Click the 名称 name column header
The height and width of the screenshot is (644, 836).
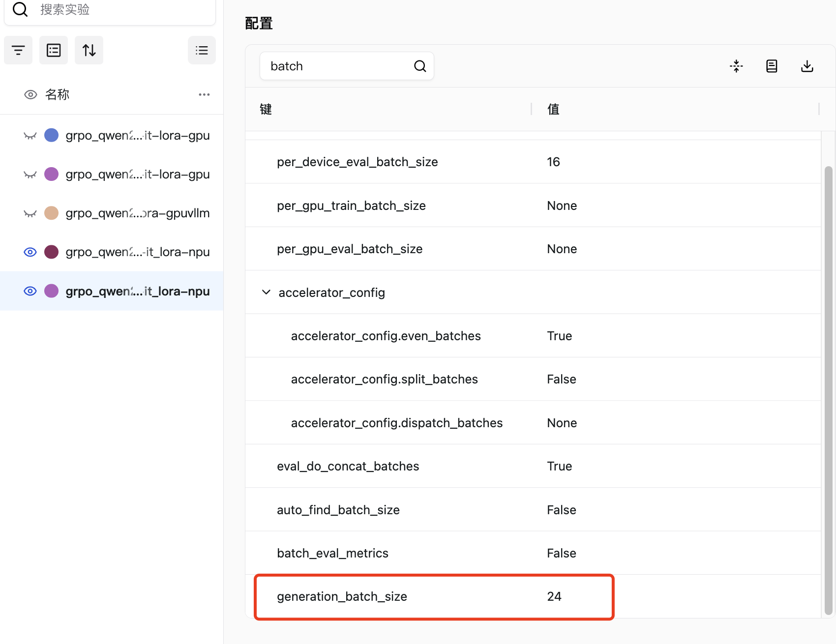57,94
